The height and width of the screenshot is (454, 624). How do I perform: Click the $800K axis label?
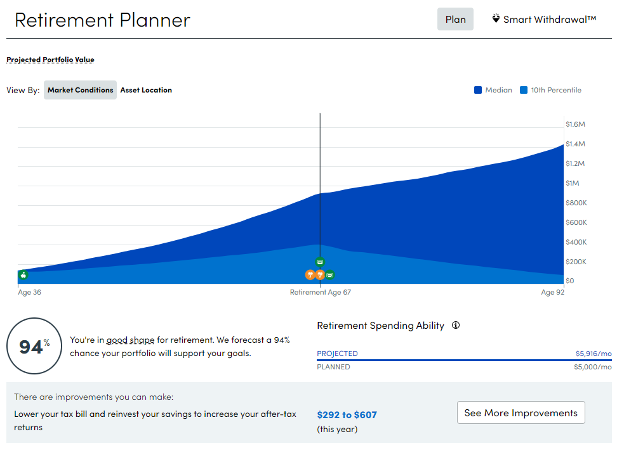[576, 203]
